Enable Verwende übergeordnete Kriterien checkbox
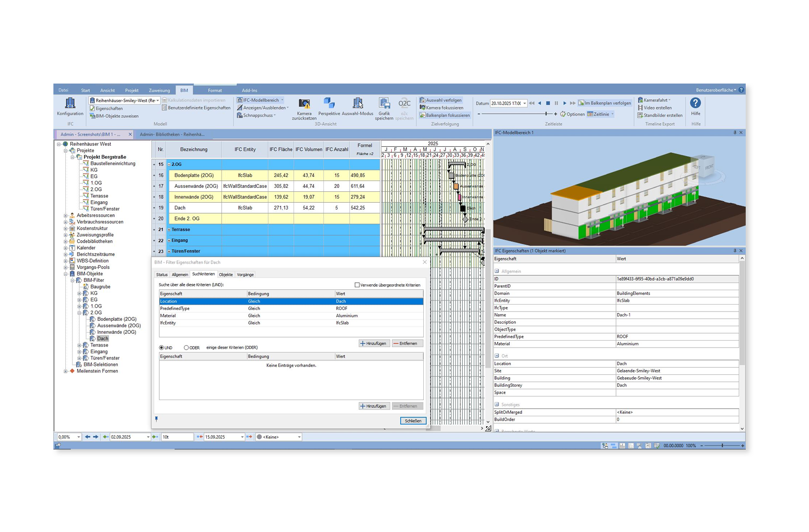 [x=357, y=285]
